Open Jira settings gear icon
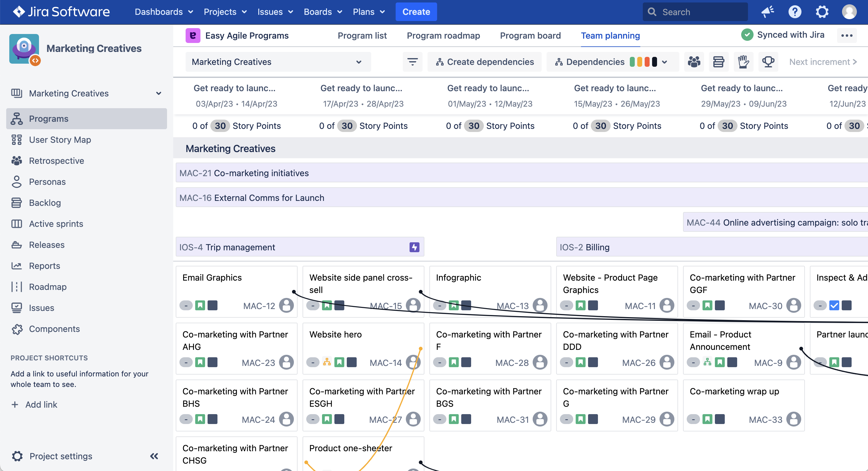 pos(822,12)
